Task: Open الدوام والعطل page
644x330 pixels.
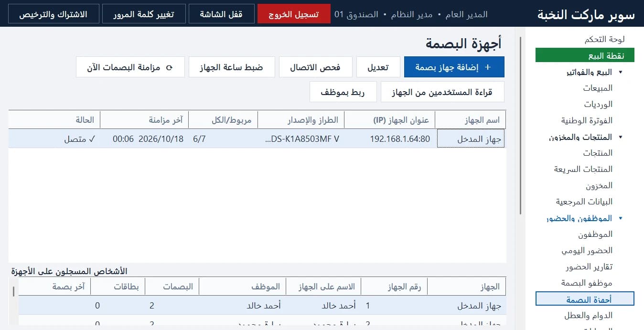Action: 588,315
